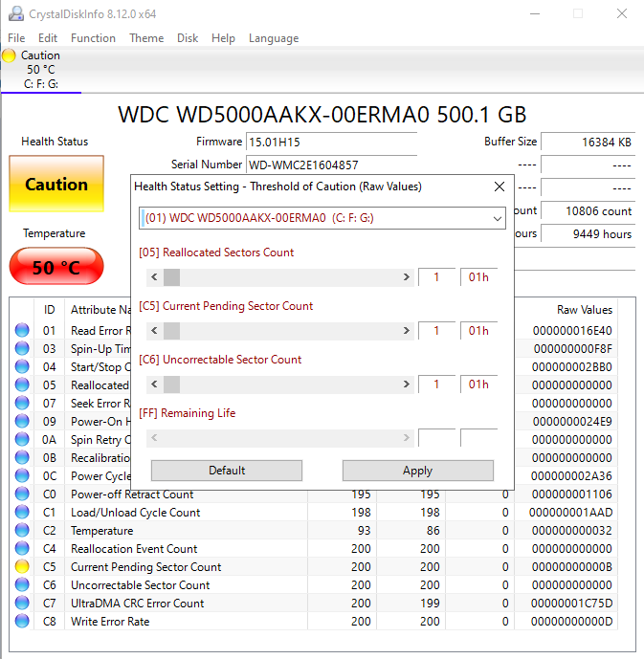
Task: Click raw value 00000000000B of Current Pending Sector
Action: (571, 567)
